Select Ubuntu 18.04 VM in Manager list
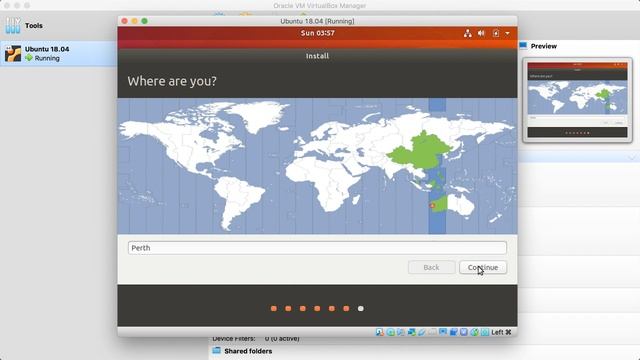Screen dimensions: 640x360 [59, 53]
